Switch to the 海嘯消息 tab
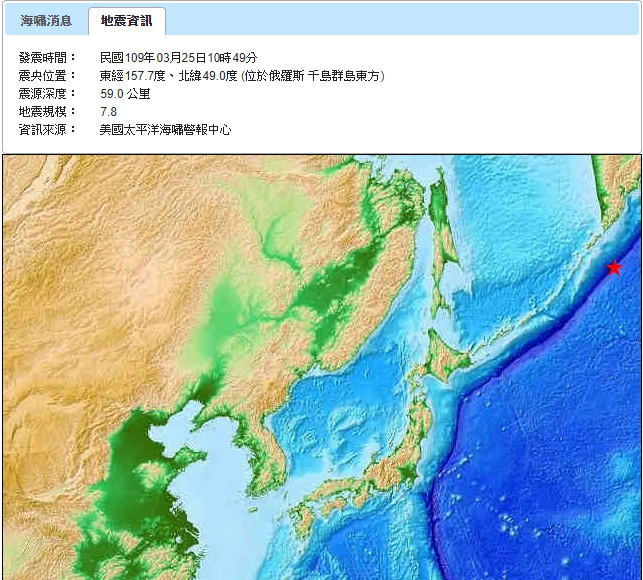Viewport: 643px width, 580px height. [x=46, y=20]
